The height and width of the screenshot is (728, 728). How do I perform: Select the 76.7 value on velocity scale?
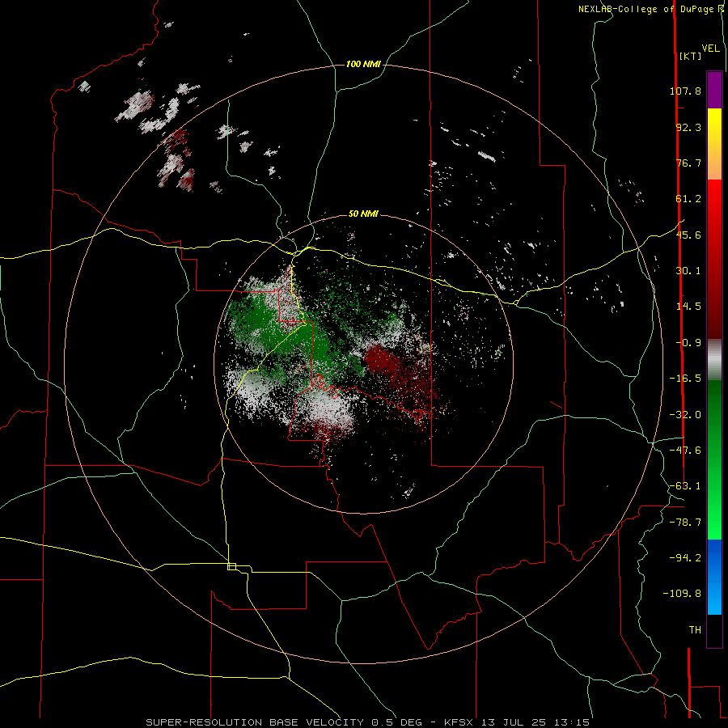point(688,163)
